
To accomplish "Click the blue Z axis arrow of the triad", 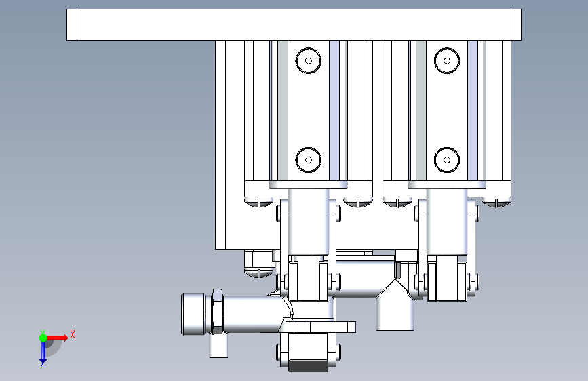I will pos(43,353).
